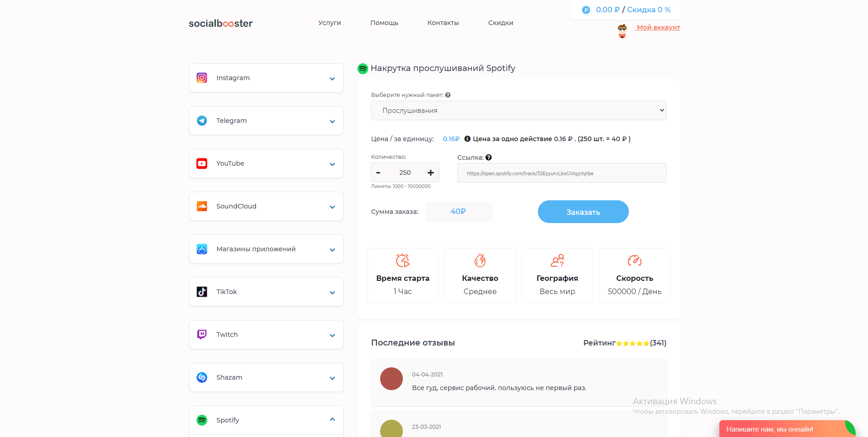Viewport: 868px width, 437px height.
Task: Open the Мой аккаунт link
Action: click(658, 27)
